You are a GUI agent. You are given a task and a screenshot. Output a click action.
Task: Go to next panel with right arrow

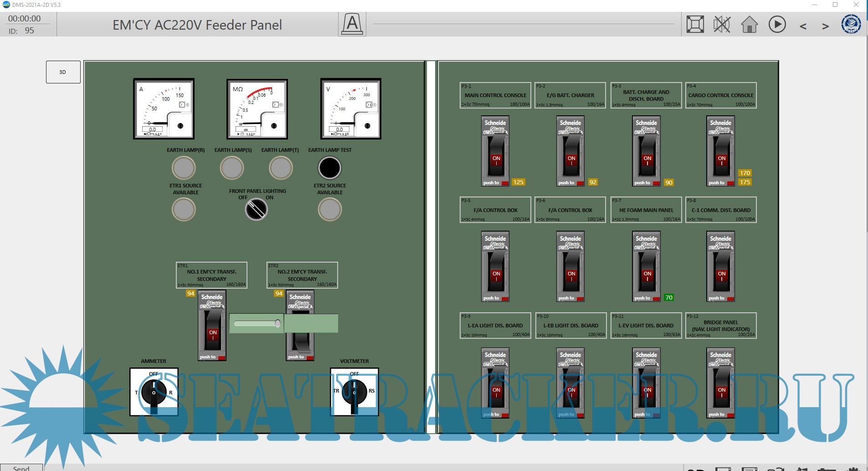pyautogui.click(x=825, y=26)
